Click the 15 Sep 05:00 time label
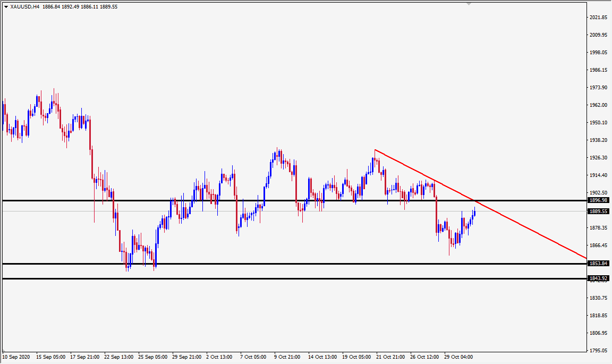 51,357
